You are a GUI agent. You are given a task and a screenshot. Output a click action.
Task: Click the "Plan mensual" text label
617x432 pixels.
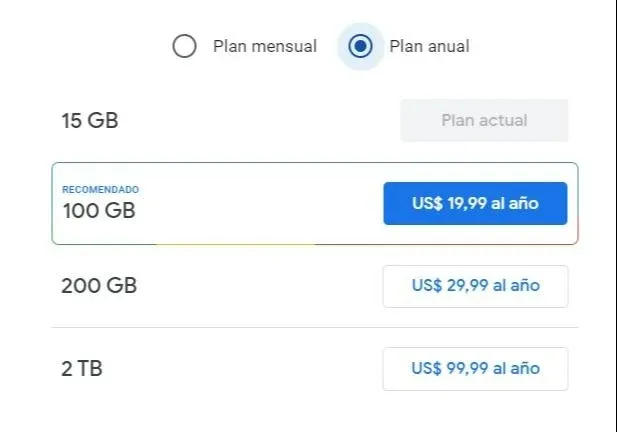[x=265, y=46]
